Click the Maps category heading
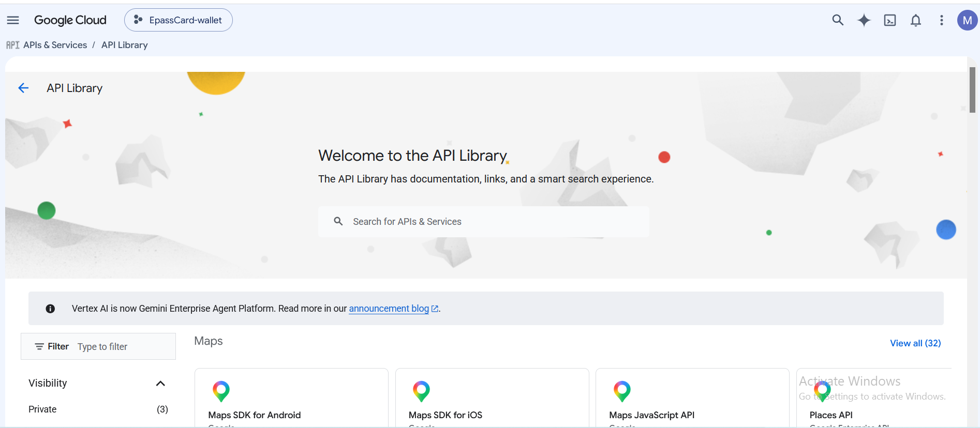Viewport: 980px width, 428px height. pyautogui.click(x=209, y=341)
